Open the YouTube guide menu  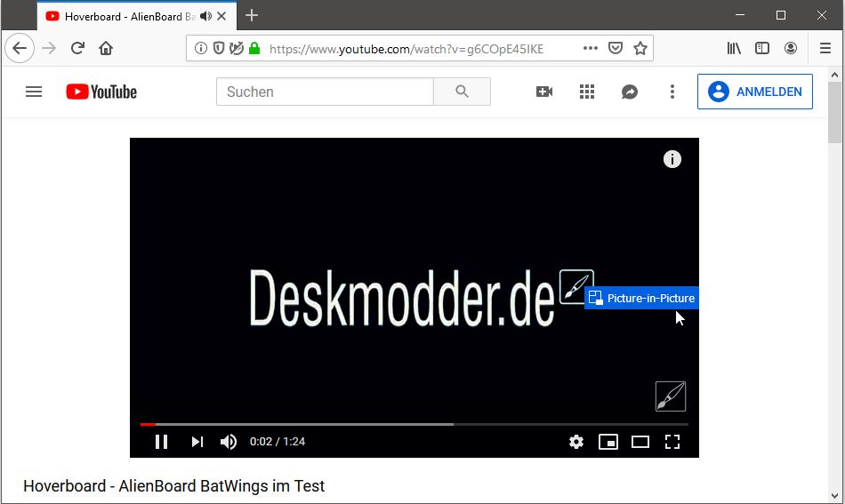34,92
